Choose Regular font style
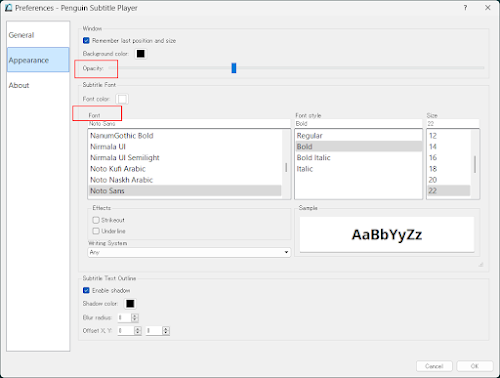500x378 pixels. [x=359, y=136]
